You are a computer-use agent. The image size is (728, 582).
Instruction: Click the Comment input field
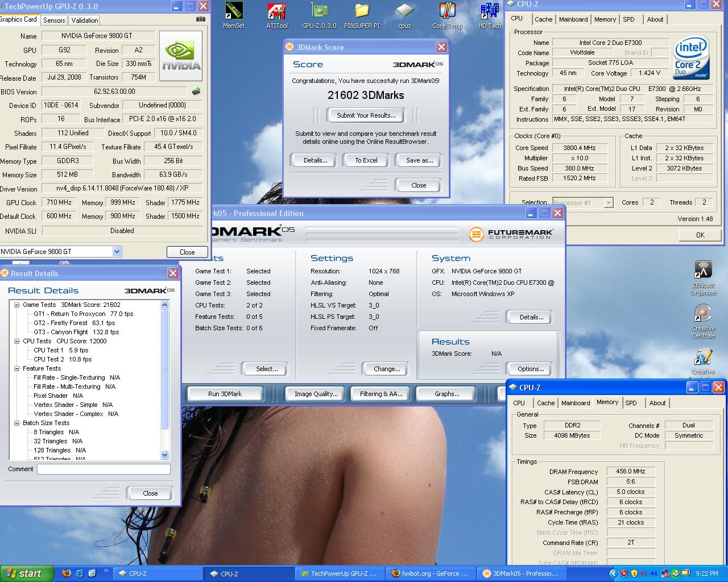pos(104,469)
